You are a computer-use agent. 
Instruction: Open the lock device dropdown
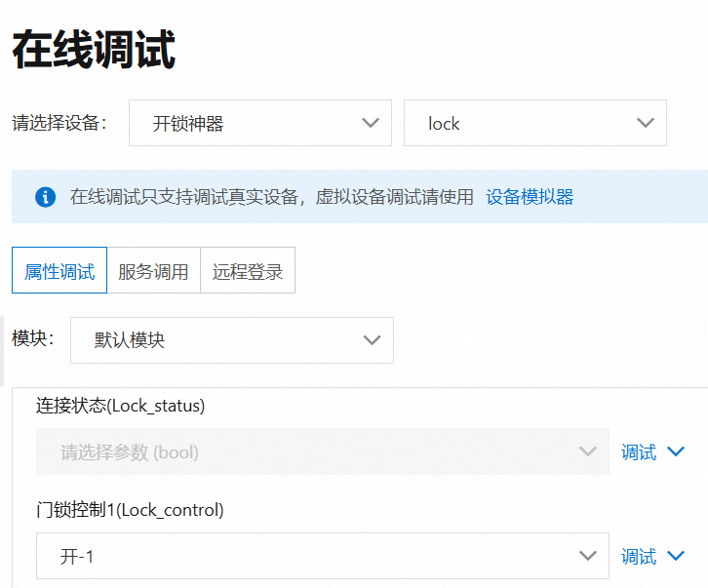point(534,123)
